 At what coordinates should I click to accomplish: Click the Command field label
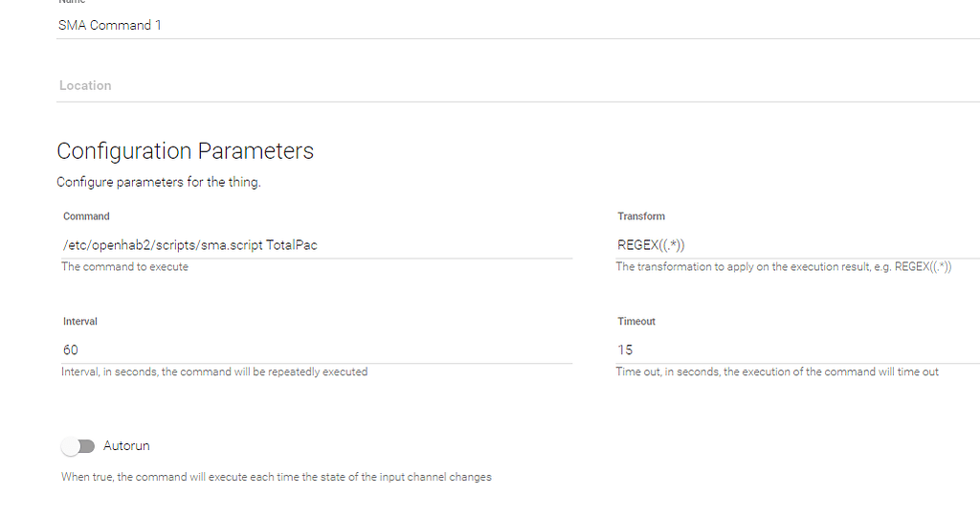click(86, 216)
